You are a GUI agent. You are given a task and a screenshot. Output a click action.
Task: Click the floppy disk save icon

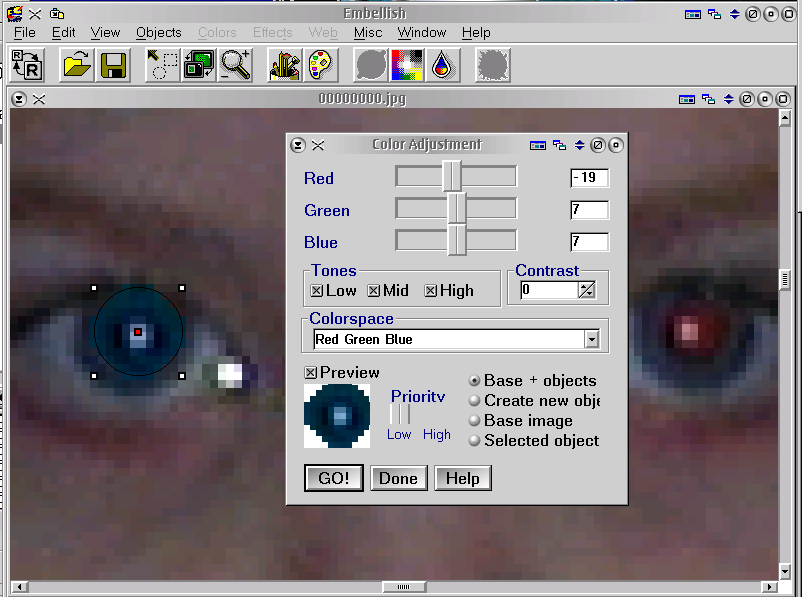[x=112, y=65]
